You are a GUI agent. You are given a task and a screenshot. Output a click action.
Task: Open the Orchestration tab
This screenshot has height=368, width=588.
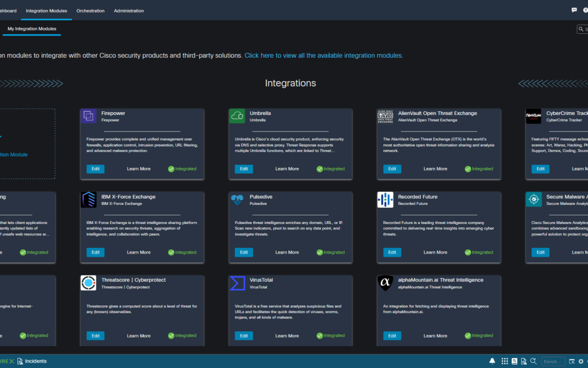tap(90, 11)
